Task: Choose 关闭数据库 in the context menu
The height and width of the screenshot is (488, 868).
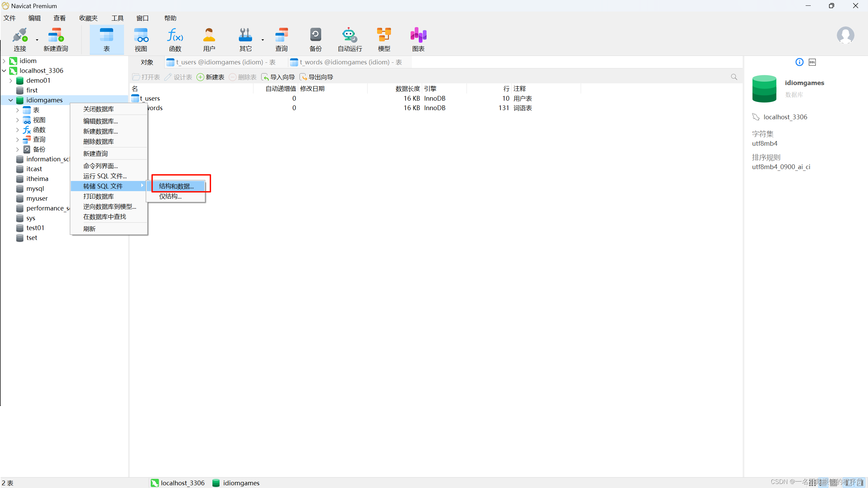Action: tap(109, 109)
